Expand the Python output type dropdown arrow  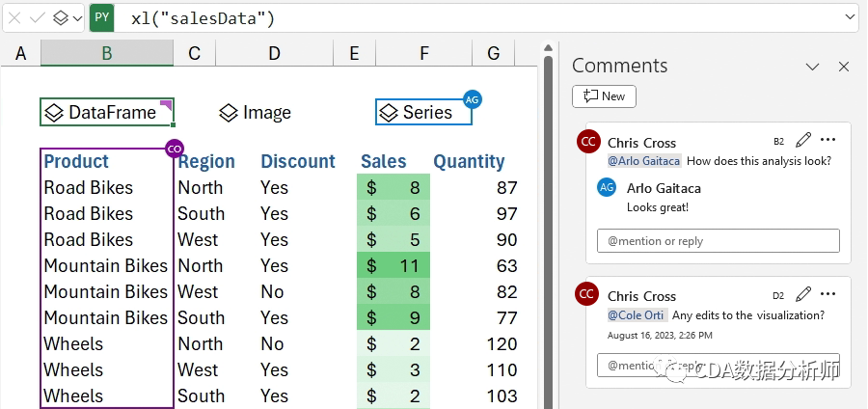coord(77,17)
